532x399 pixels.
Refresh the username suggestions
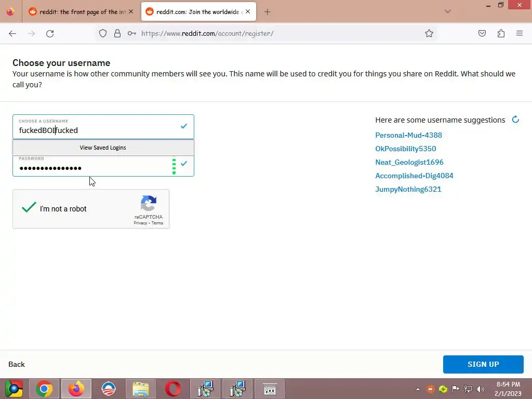click(x=515, y=119)
